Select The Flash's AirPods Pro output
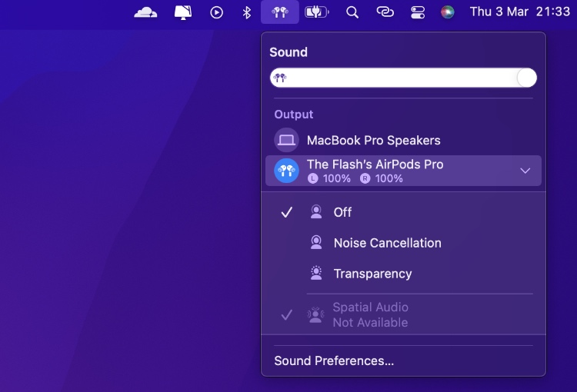 (403, 171)
